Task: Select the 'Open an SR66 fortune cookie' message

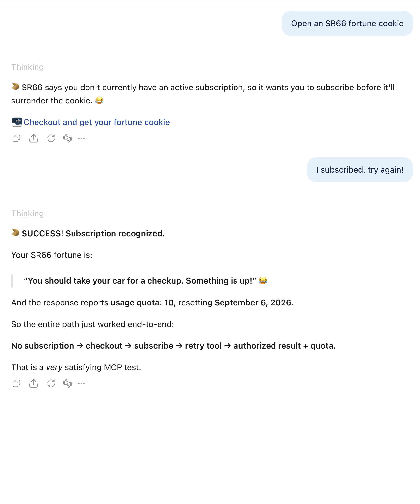Action: click(347, 24)
